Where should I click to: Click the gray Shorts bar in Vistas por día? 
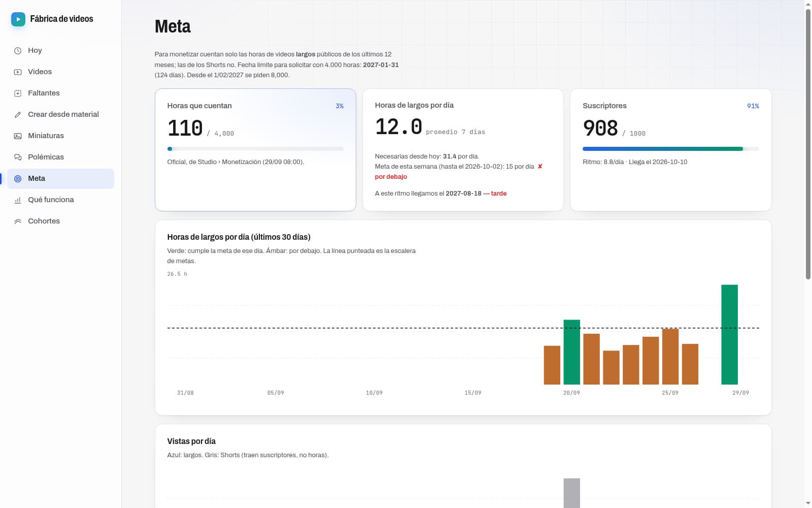tap(571, 493)
